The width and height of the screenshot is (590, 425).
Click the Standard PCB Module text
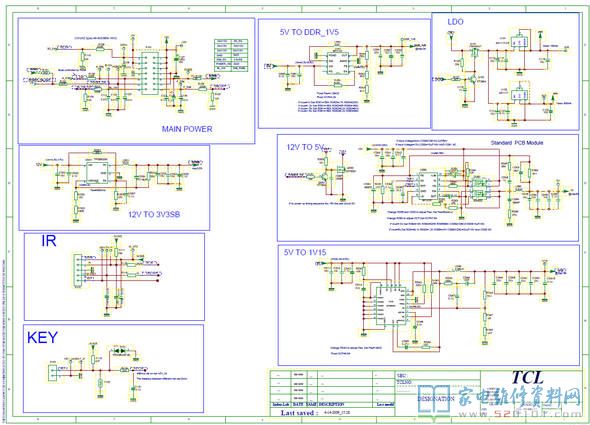point(517,143)
